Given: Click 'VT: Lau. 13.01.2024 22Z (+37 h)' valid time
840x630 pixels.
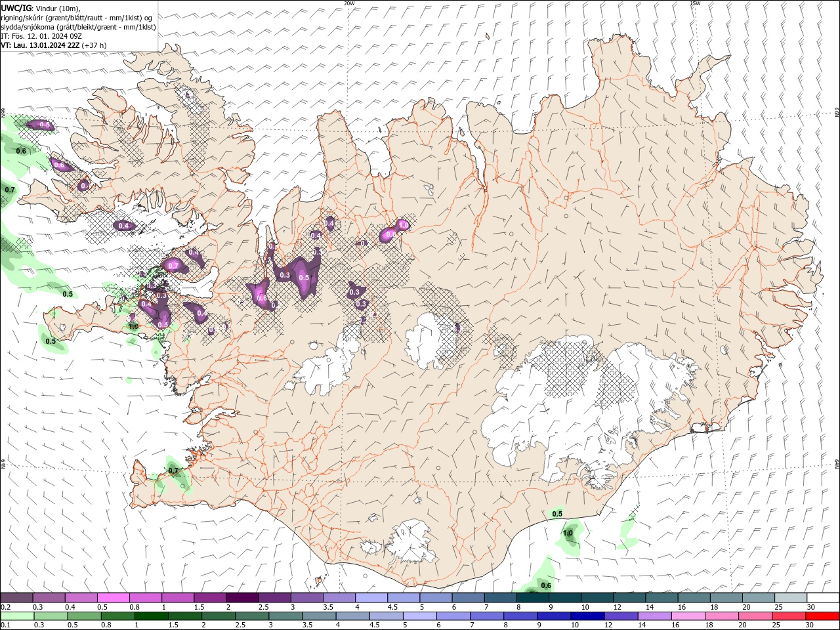Looking at the screenshot, I should [54, 45].
